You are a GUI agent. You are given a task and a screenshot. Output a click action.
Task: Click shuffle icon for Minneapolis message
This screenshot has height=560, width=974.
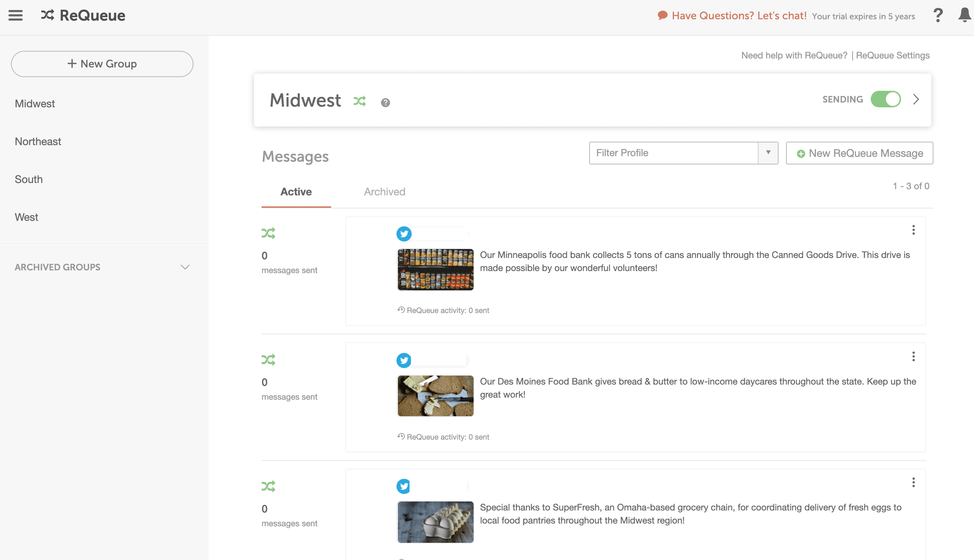click(268, 233)
